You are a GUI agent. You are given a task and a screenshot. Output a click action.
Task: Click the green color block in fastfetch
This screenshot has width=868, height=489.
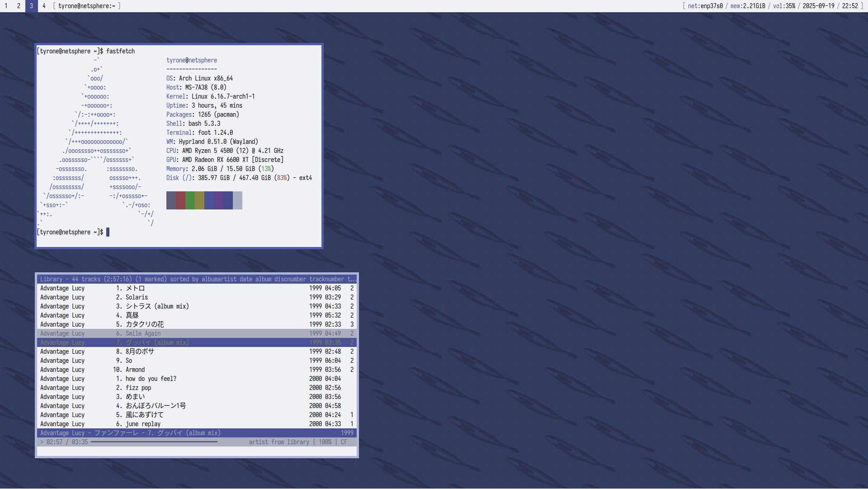[190, 200]
